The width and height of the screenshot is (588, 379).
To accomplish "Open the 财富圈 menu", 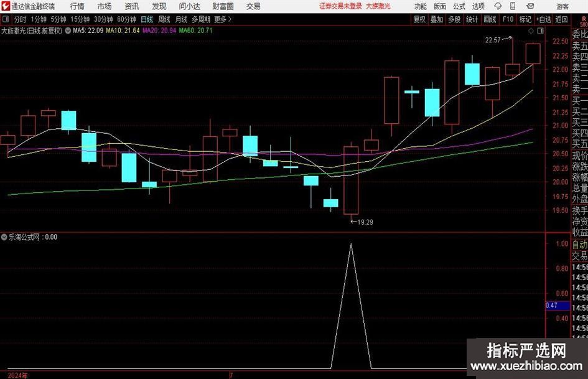I will (223, 6).
